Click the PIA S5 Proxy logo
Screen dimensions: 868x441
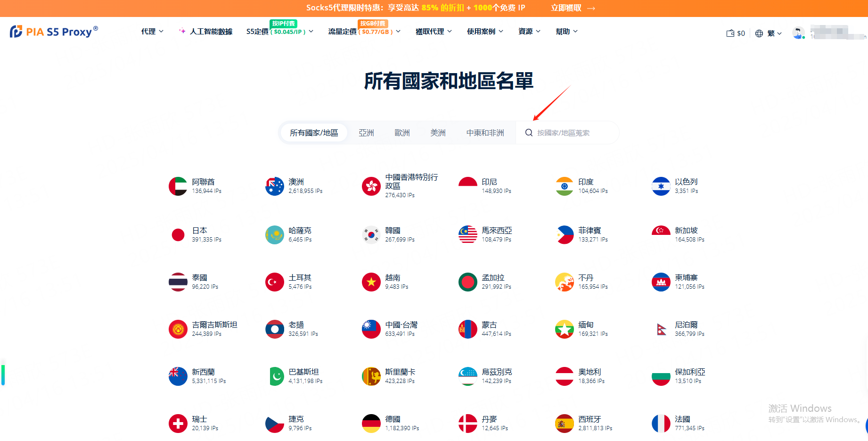(x=54, y=32)
